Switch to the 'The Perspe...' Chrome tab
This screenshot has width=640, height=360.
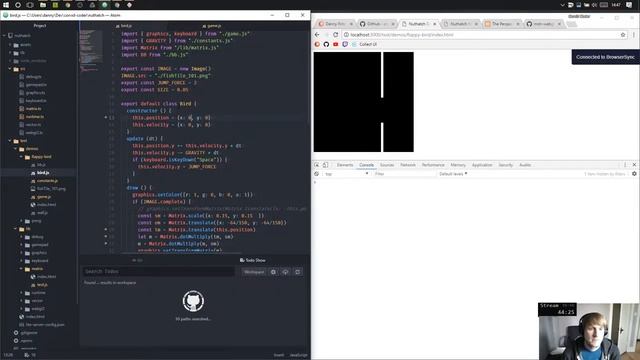501,24
